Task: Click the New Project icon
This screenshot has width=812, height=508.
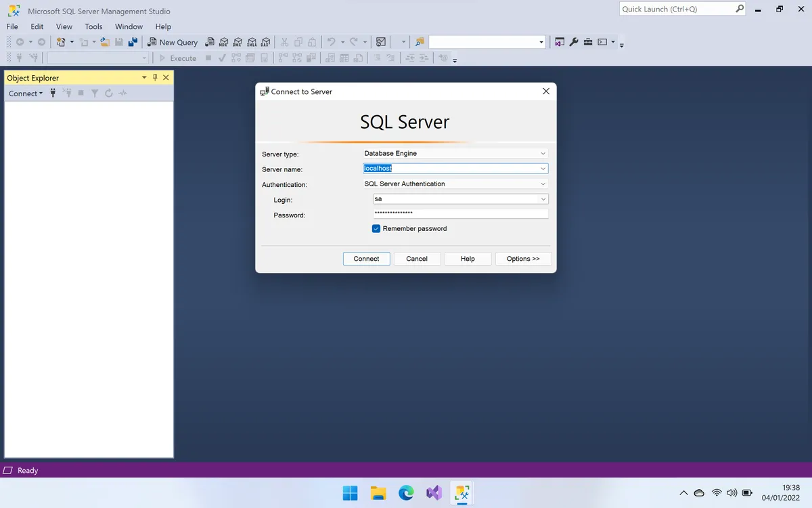Action: tap(61, 42)
